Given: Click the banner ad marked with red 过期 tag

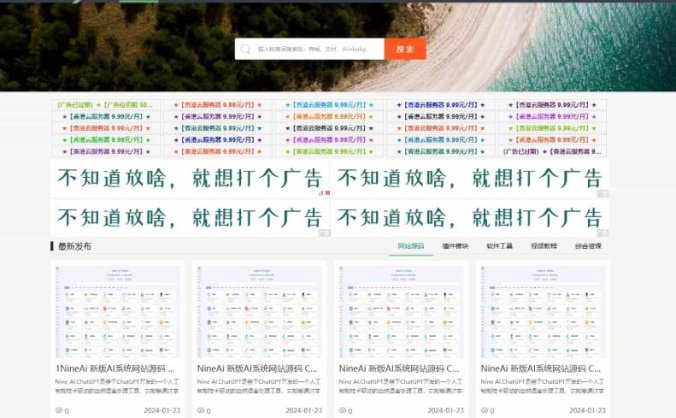Looking at the screenshot, I should 190,178.
